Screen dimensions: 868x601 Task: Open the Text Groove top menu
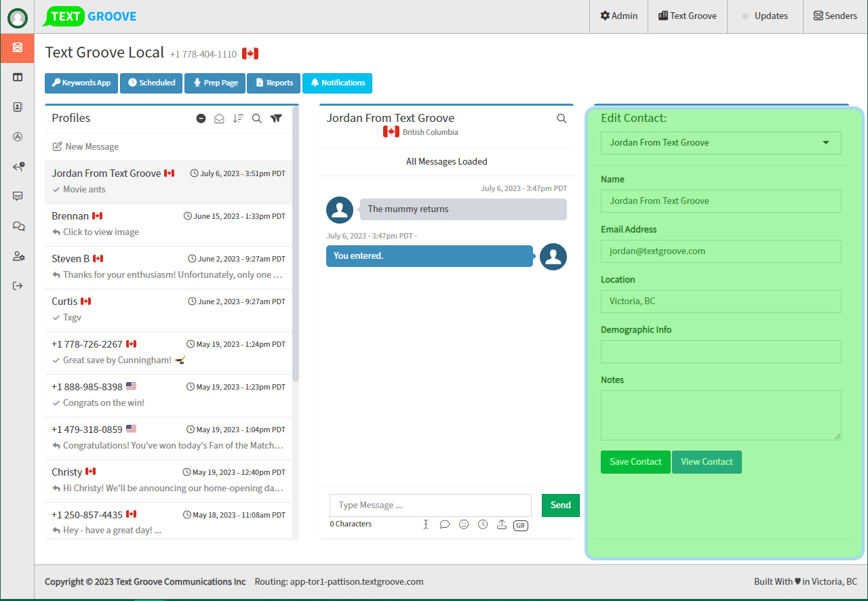tap(688, 16)
